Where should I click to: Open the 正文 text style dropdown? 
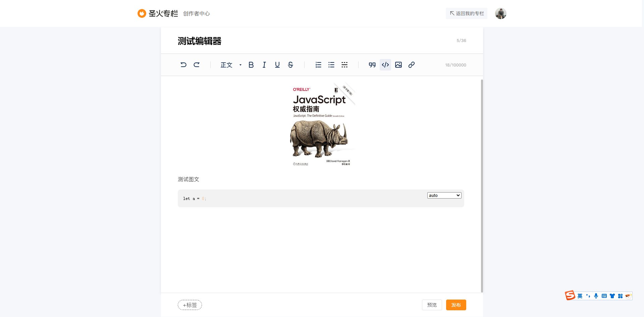(231, 65)
